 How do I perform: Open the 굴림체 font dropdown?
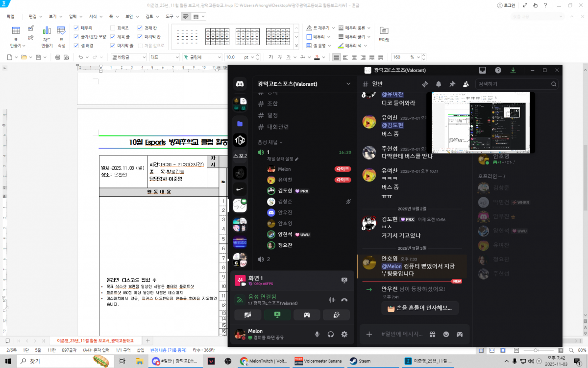click(202, 57)
